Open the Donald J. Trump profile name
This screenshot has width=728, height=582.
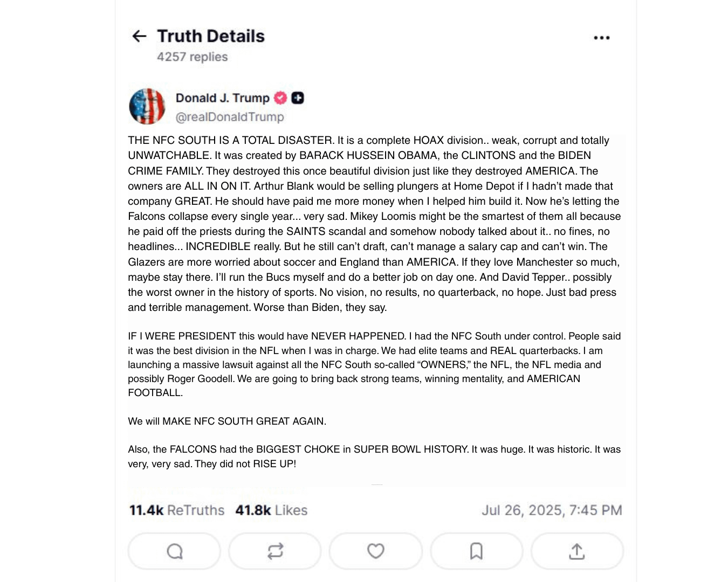(x=222, y=98)
